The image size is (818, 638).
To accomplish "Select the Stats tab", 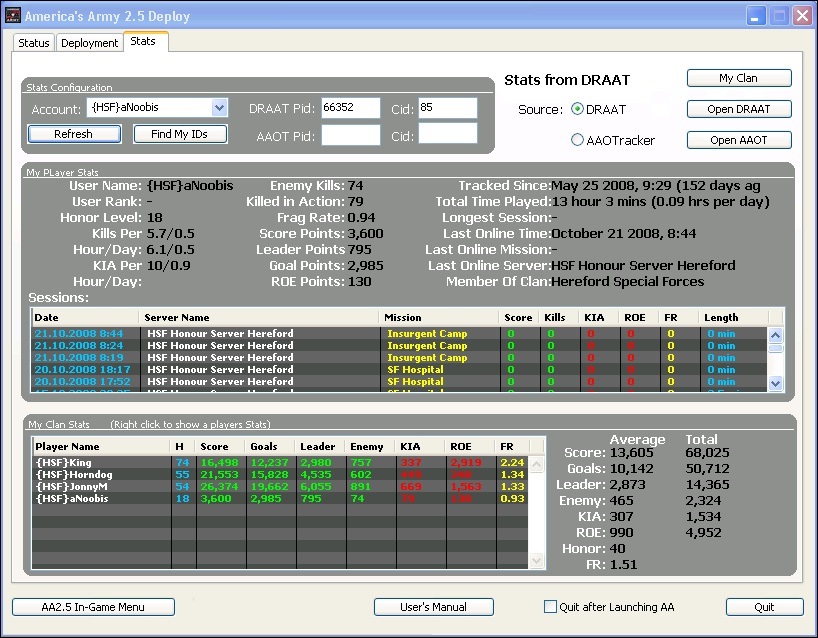I will (x=145, y=41).
